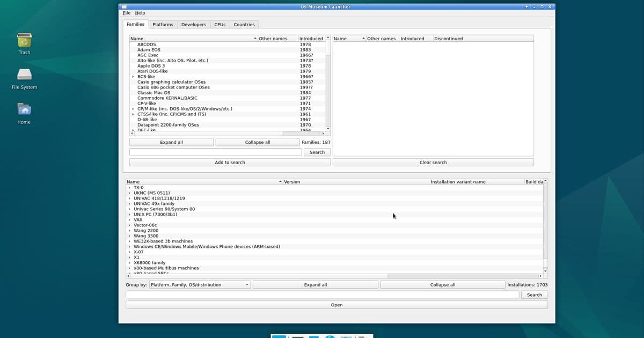The width and height of the screenshot is (644, 338).
Task: Click Collapse all under the families list
Action: [258, 142]
